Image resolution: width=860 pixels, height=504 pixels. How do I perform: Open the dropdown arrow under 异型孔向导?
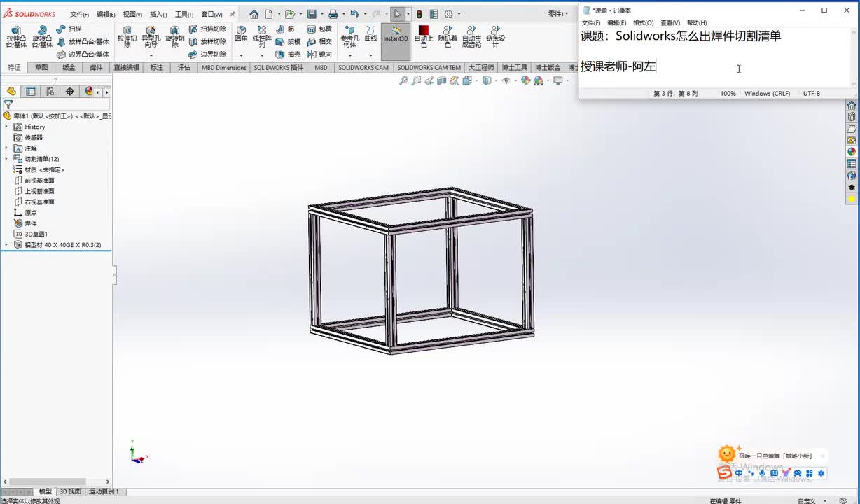point(151,55)
